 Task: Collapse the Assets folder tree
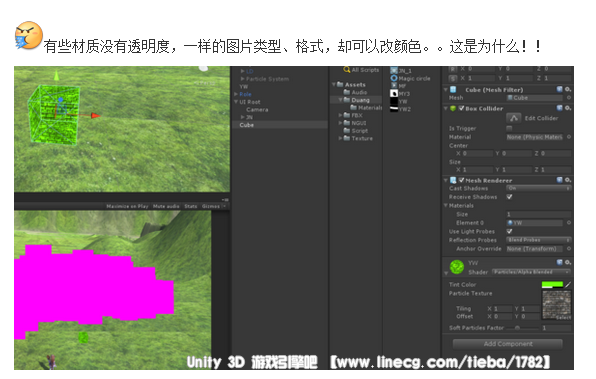334,84
